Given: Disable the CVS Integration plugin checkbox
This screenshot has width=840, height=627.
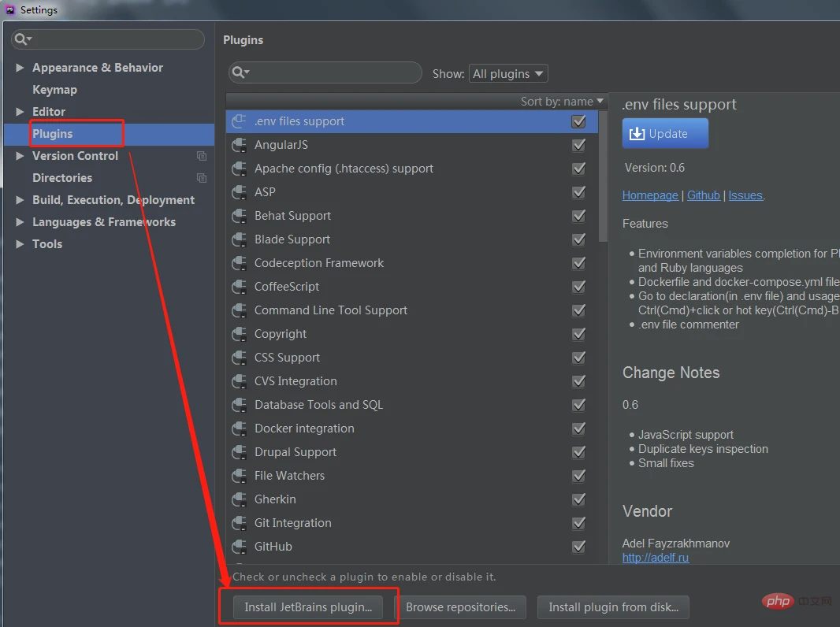Looking at the screenshot, I should point(579,381).
